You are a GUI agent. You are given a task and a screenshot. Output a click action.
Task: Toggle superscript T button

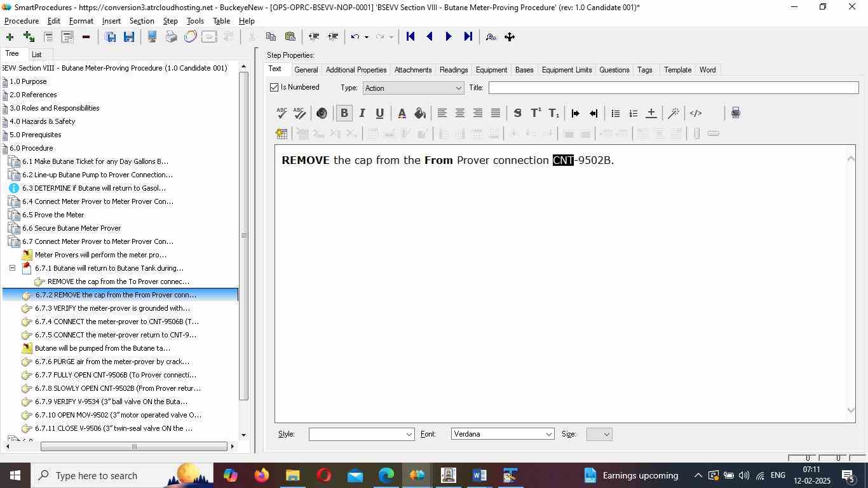[x=536, y=113]
